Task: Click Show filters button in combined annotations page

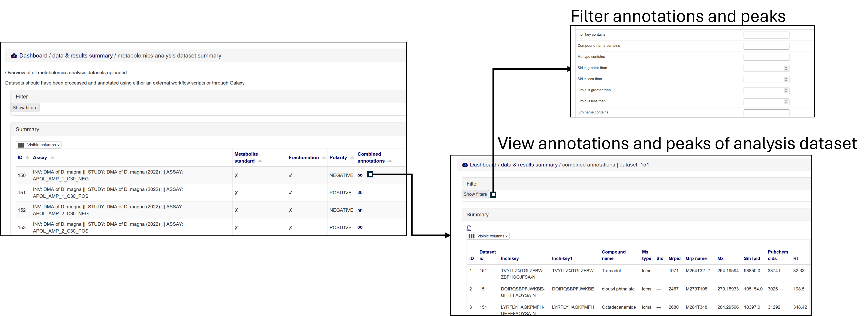Action: tap(475, 194)
